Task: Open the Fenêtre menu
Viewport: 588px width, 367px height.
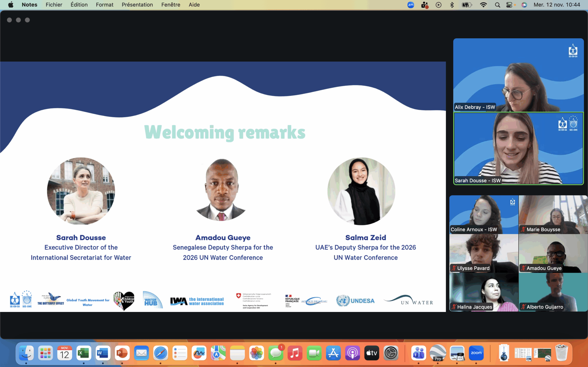Action: pyautogui.click(x=171, y=5)
